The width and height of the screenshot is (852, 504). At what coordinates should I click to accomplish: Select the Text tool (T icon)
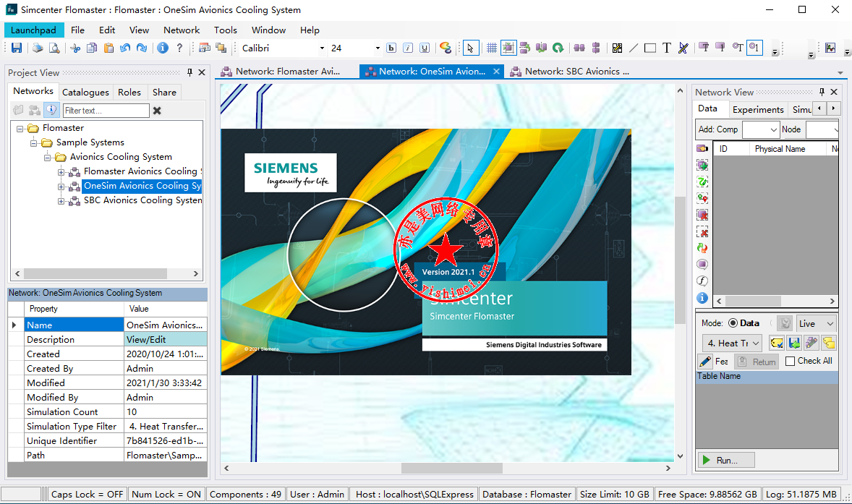click(x=667, y=48)
